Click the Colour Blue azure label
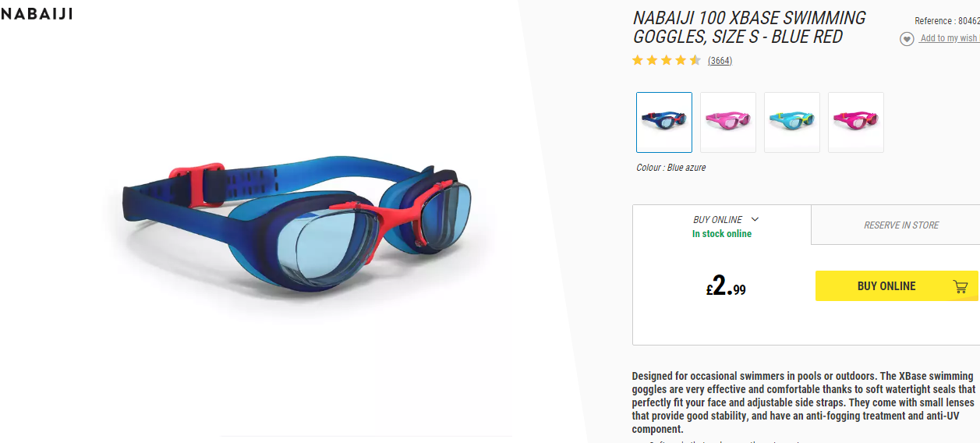 point(671,168)
